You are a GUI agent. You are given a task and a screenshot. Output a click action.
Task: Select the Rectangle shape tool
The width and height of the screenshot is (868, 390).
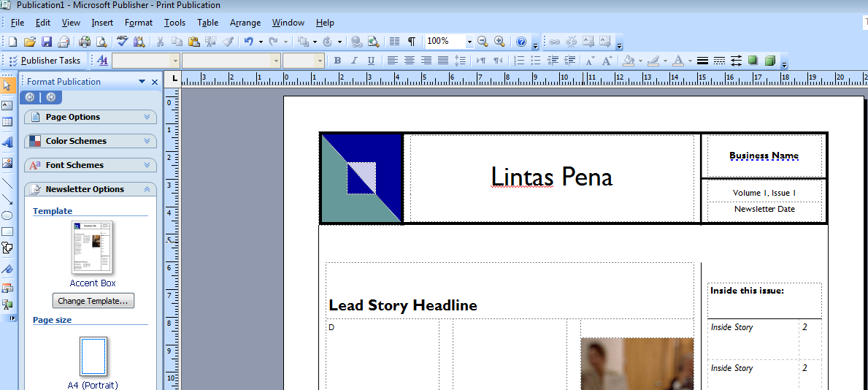coord(7,232)
